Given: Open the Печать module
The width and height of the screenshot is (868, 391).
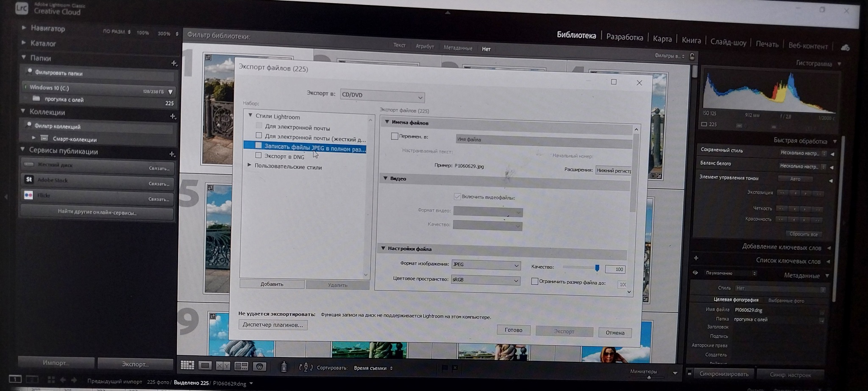Looking at the screenshot, I should (x=767, y=44).
